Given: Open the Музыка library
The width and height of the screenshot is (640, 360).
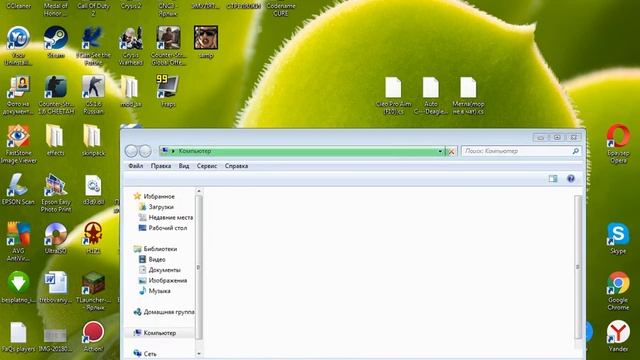Looking at the screenshot, I should 155,291.
